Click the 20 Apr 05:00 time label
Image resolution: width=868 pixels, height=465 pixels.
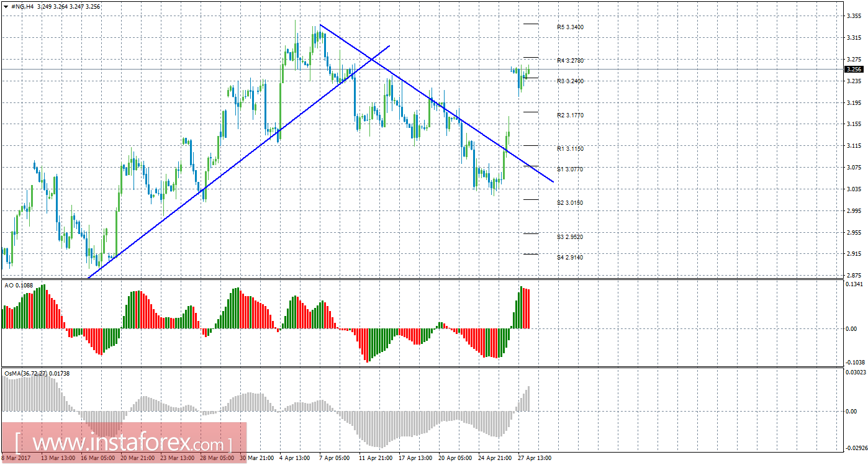(454, 459)
